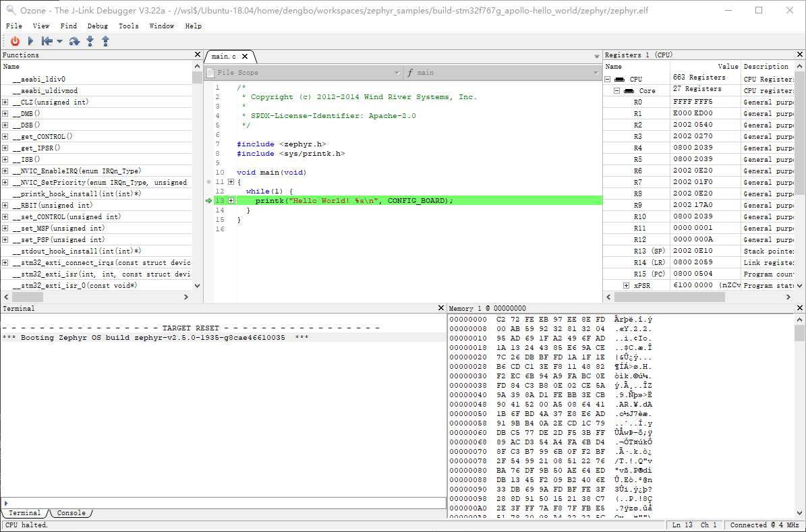The image size is (806, 532).
Task: Click the Step Out toolbar icon
Action: coord(105,41)
